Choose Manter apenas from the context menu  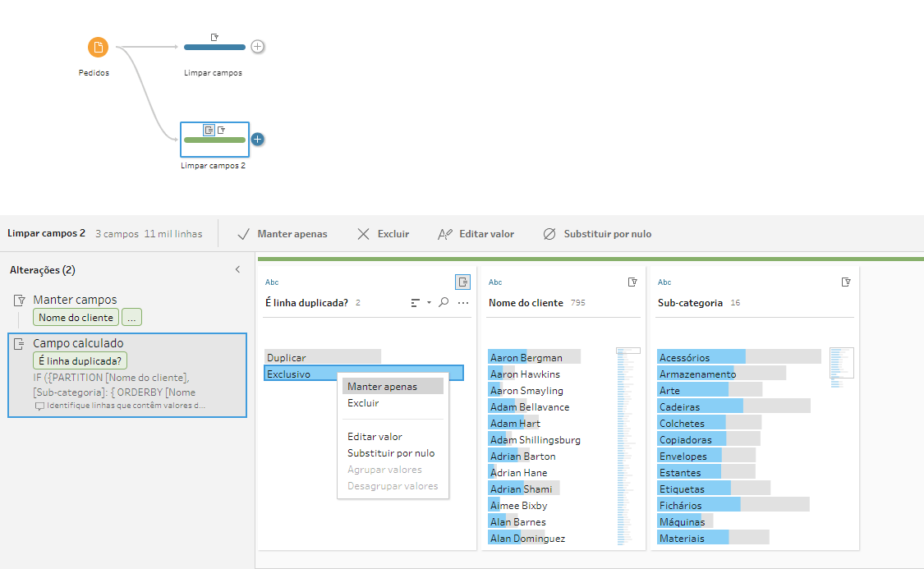click(x=382, y=387)
